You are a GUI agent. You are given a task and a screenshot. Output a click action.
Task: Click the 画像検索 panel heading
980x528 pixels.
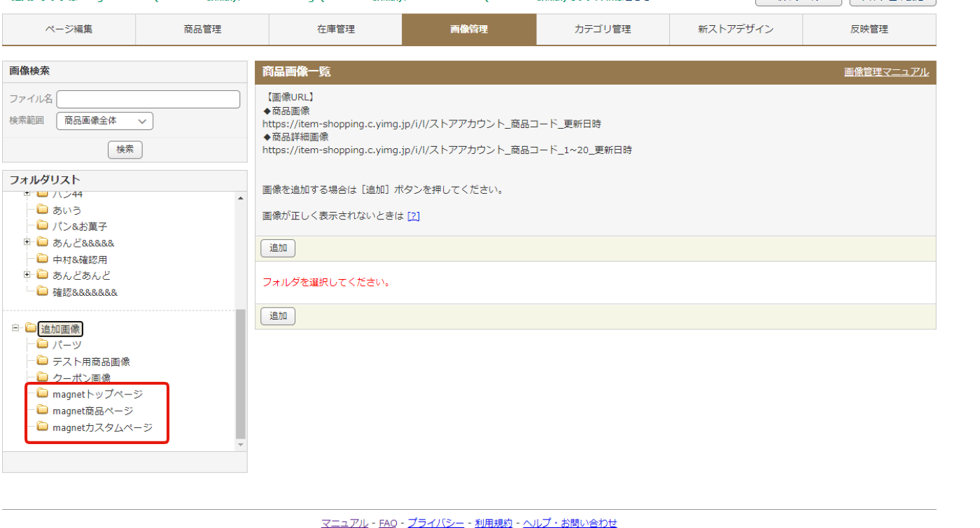[29, 71]
